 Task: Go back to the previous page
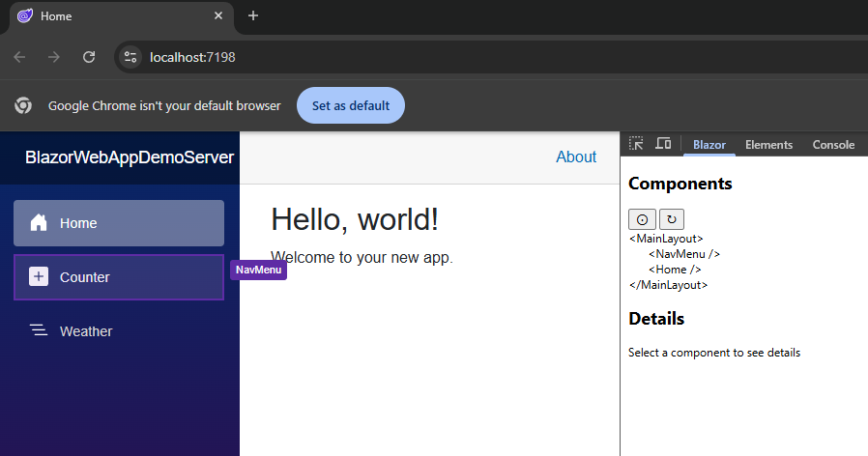(x=20, y=57)
